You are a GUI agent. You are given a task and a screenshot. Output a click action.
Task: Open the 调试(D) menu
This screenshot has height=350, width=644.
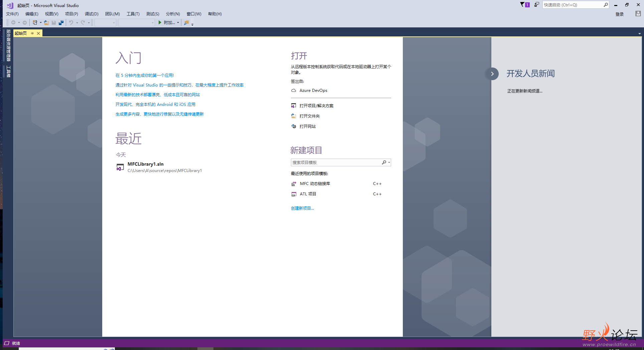tap(92, 14)
